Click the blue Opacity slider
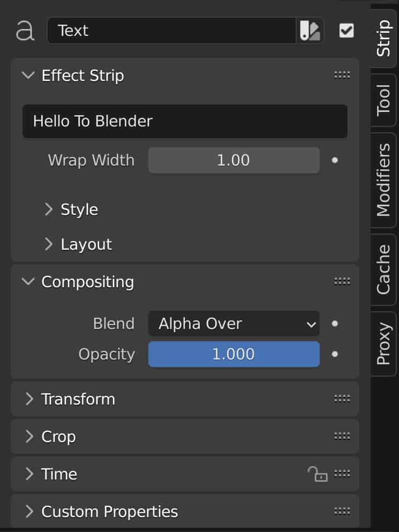Viewport: 399px width, 532px height. 234,354
